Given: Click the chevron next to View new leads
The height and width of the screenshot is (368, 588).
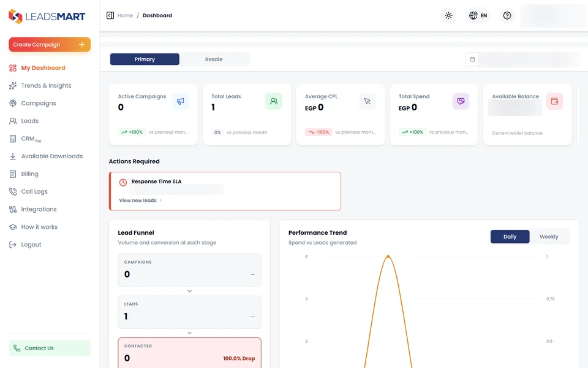Looking at the screenshot, I should [x=160, y=200].
